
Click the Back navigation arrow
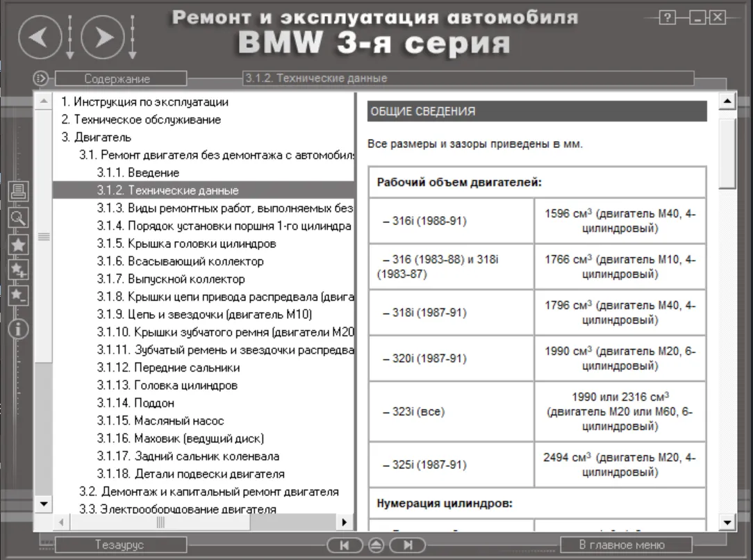40,36
